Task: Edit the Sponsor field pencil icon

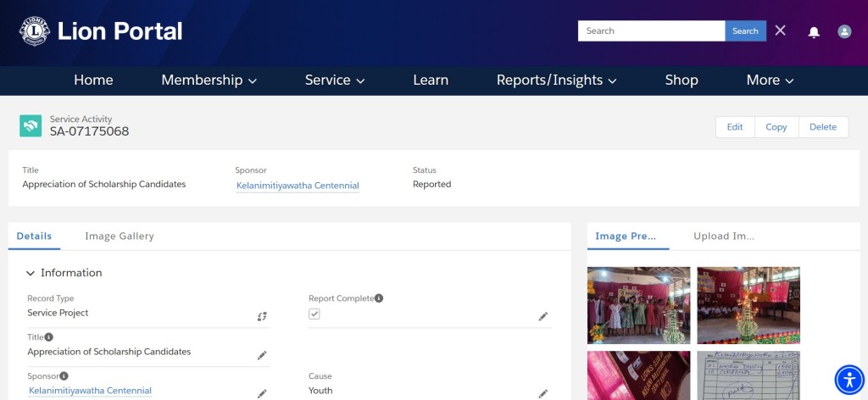Action: [x=262, y=394]
